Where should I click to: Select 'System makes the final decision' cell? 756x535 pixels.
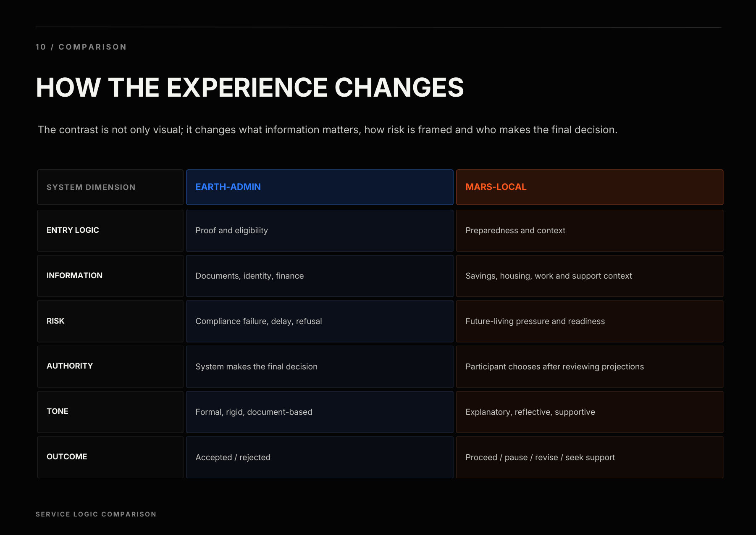(x=320, y=367)
